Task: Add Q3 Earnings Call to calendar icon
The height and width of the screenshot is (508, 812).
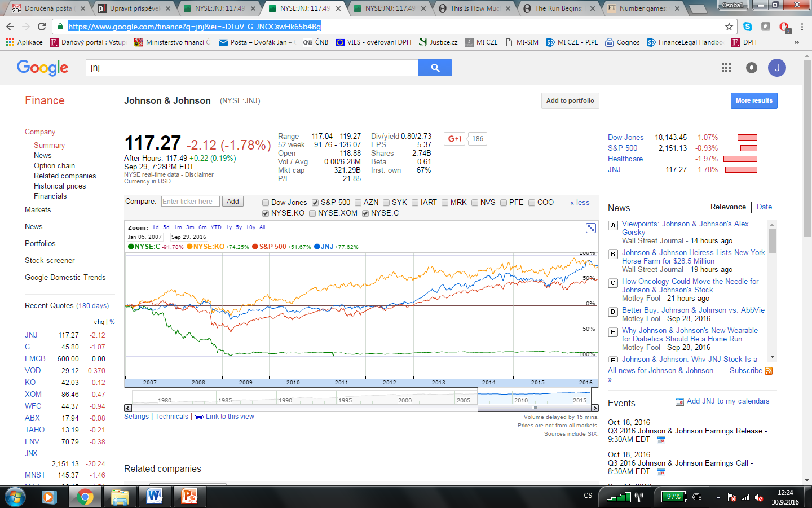Action: 661,472
